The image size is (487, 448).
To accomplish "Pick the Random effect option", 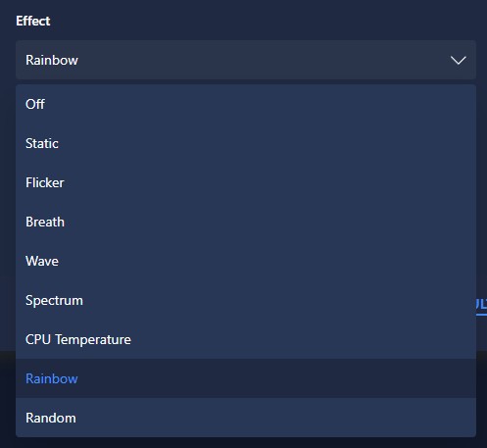I will coord(246,418).
